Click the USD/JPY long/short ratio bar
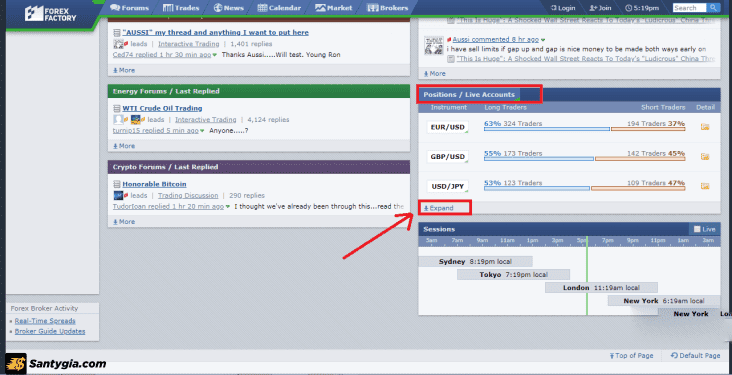Screen dimensions: 732x375 tap(584, 188)
